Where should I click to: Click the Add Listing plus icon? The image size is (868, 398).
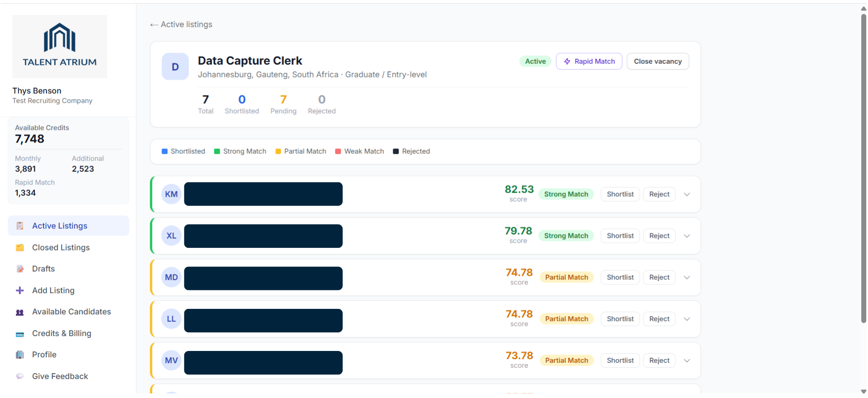tap(20, 290)
